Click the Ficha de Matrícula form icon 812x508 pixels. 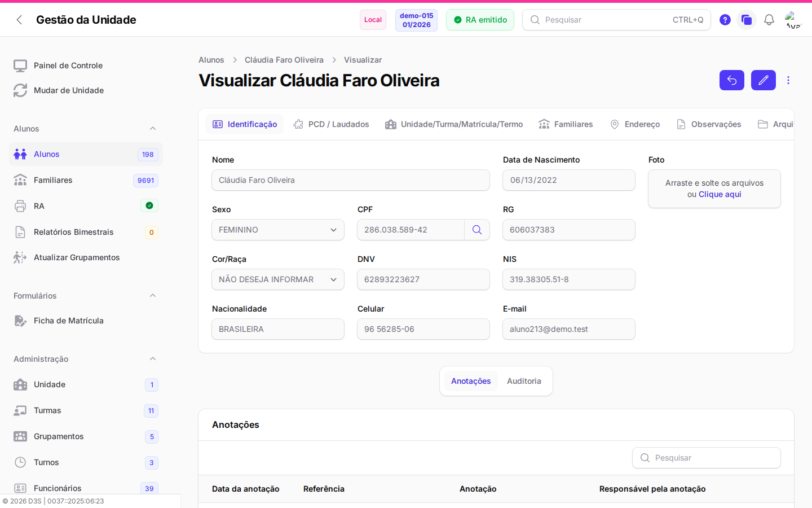(x=20, y=321)
